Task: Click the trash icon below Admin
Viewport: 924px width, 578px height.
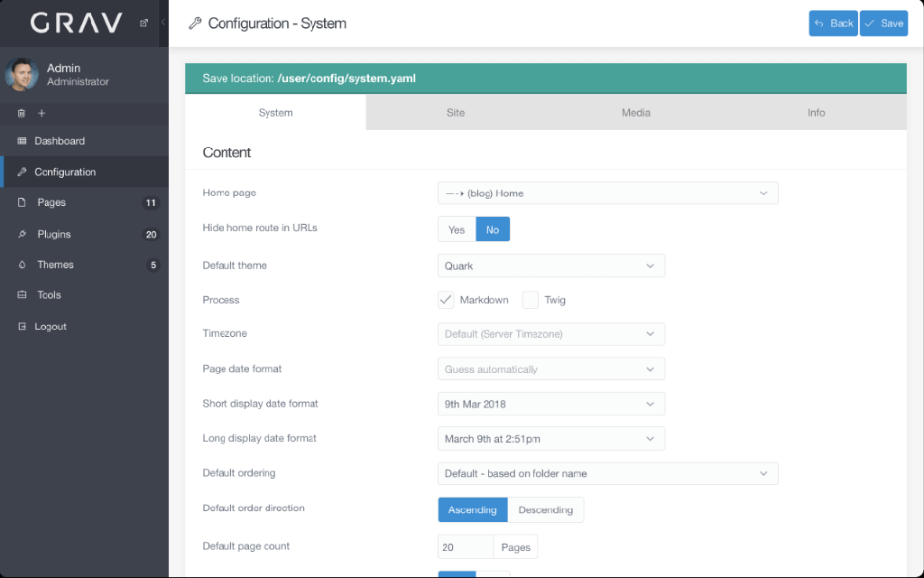Action: [22, 113]
